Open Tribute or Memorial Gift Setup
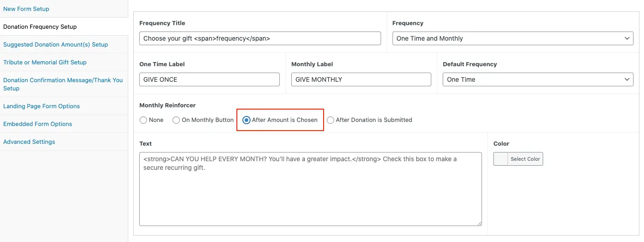The width and height of the screenshot is (644, 242). pyautogui.click(x=45, y=62)
